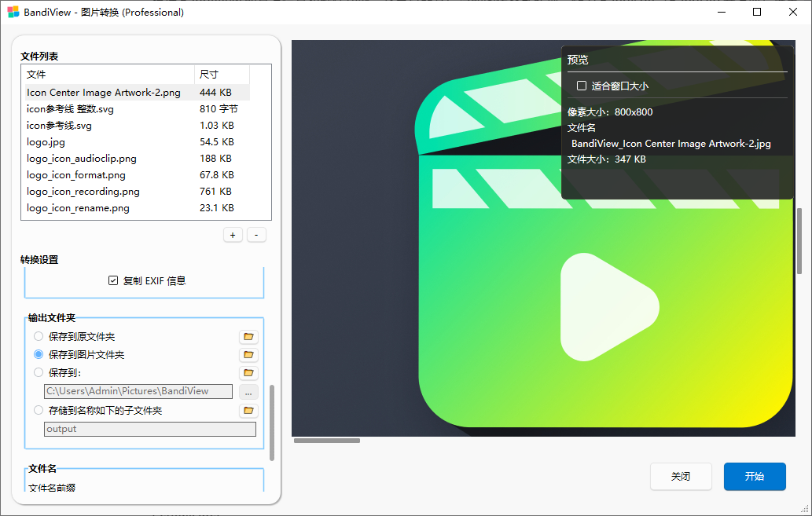Toggle the 复制 EXIF 信息 checkbox
This screenshot has width=812, height=516.
tap(113, 280)
